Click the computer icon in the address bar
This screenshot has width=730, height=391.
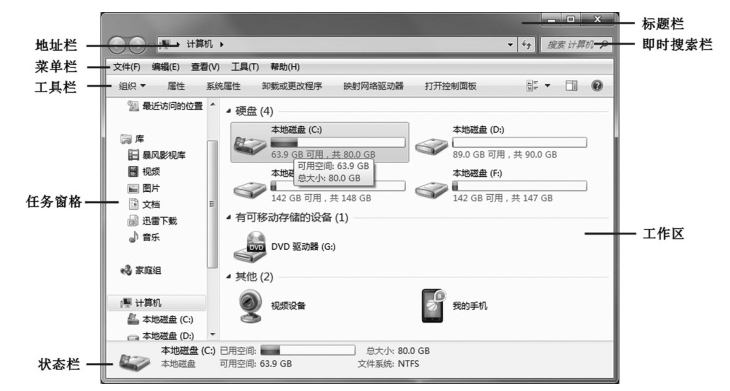pyautogui.click(x=166, y=45)
